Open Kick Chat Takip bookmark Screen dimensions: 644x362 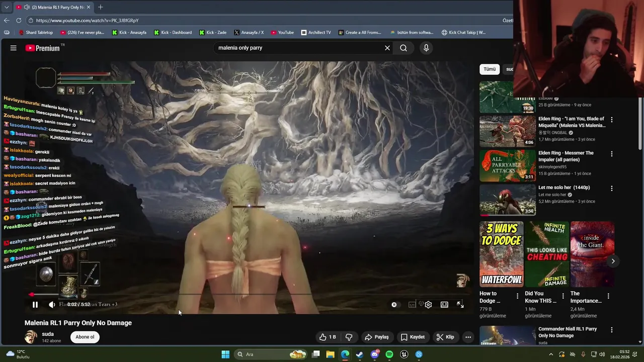click(463, 32)
